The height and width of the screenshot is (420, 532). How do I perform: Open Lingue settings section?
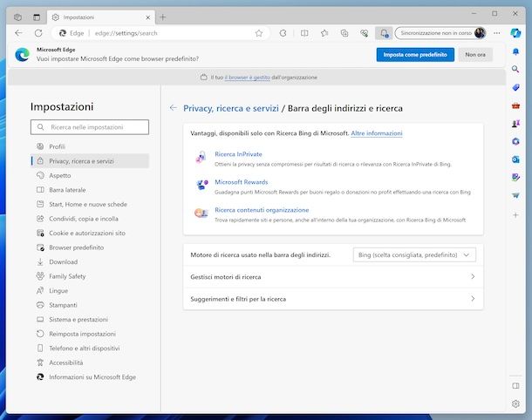(x=90, y=290)
